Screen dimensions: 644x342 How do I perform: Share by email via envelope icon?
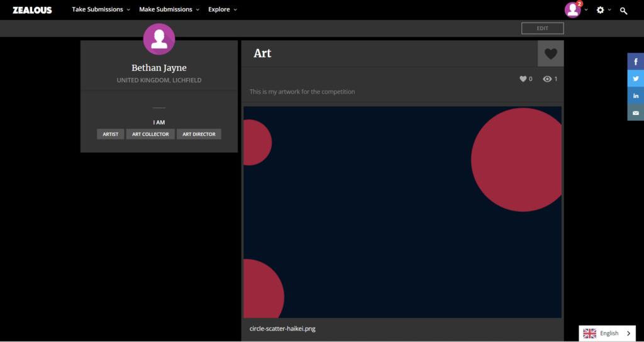point(636,113)
